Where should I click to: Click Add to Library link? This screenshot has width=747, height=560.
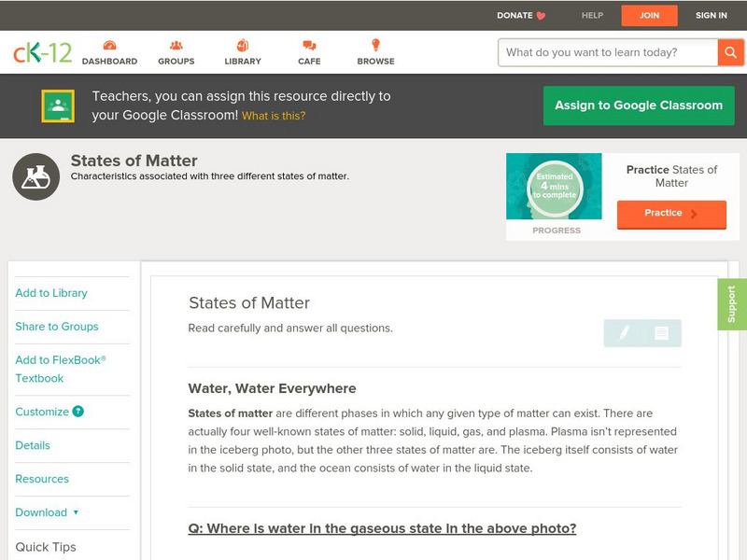click(51, 293)
